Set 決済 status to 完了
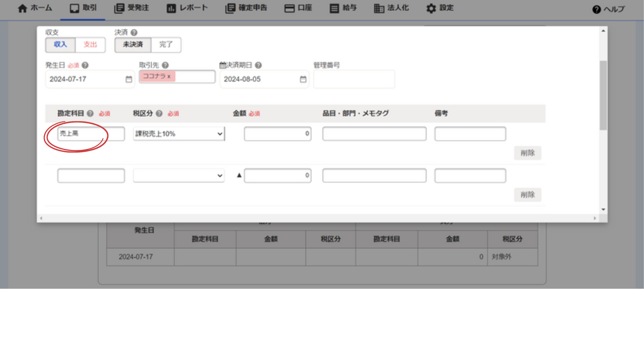 (166, 45)
